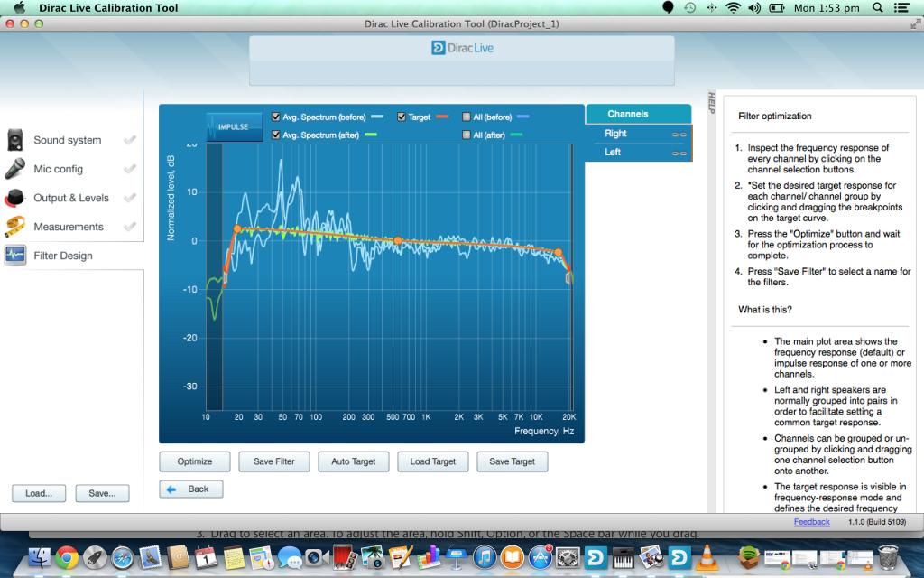Enable the All (after) checkbox
The width and height of the screenshot is (924, 578).
pyautogui.click(x=467, y=135)
